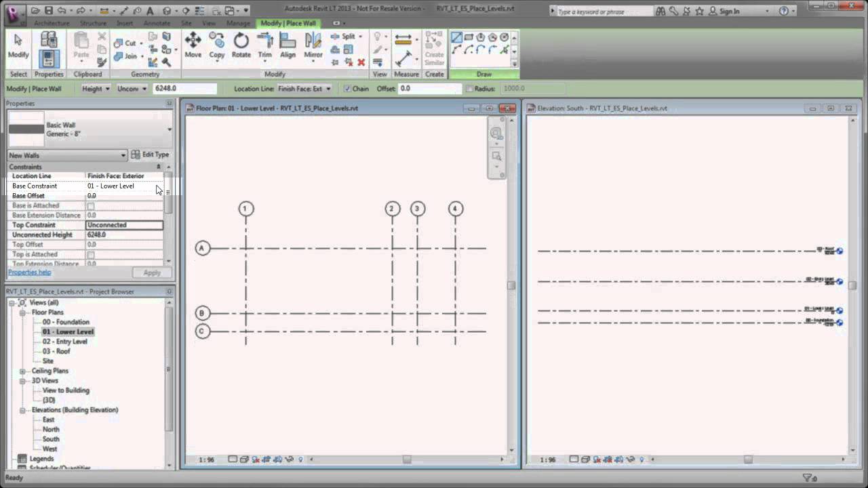Select the Pick Lines draw tool
Image resolution: width=868 pixels, height=488 pixels.
click(x=505, y=50)
